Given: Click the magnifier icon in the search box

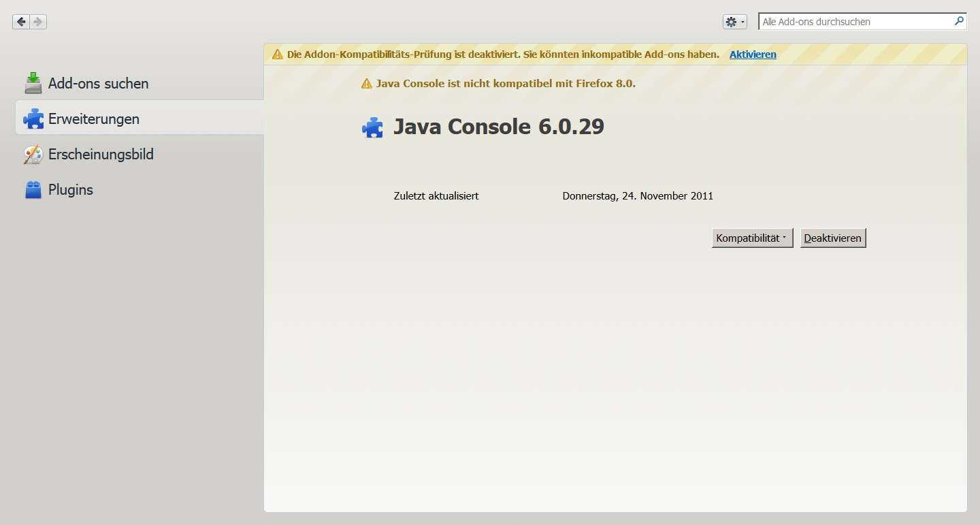Looking at the screenshot, I should tap(959, 21).
